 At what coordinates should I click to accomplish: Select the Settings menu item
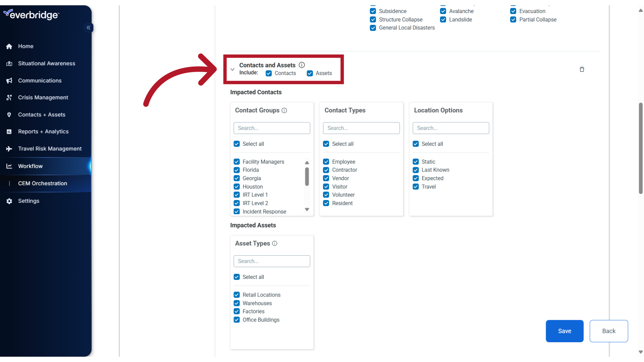coord(28,201)
